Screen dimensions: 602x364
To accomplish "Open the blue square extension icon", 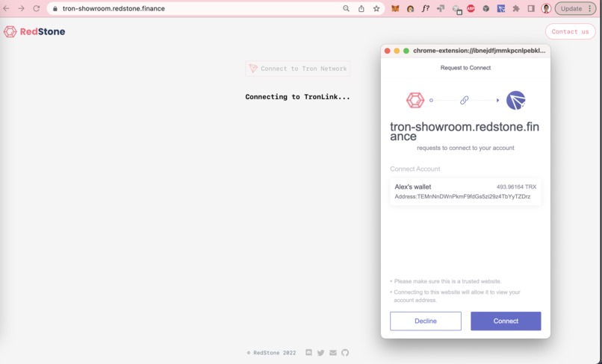I will pyautogui.click(x=501, y=8).
